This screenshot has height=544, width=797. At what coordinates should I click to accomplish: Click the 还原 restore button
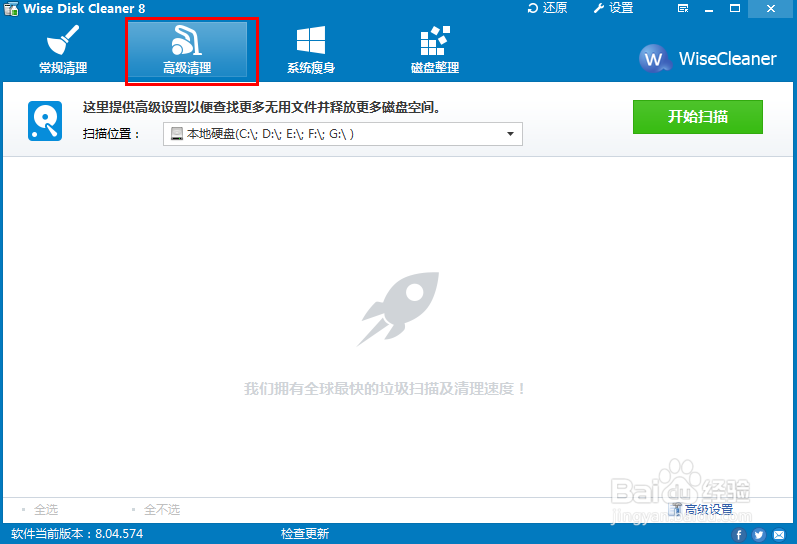pyautogui.click(x=547, y=8)
